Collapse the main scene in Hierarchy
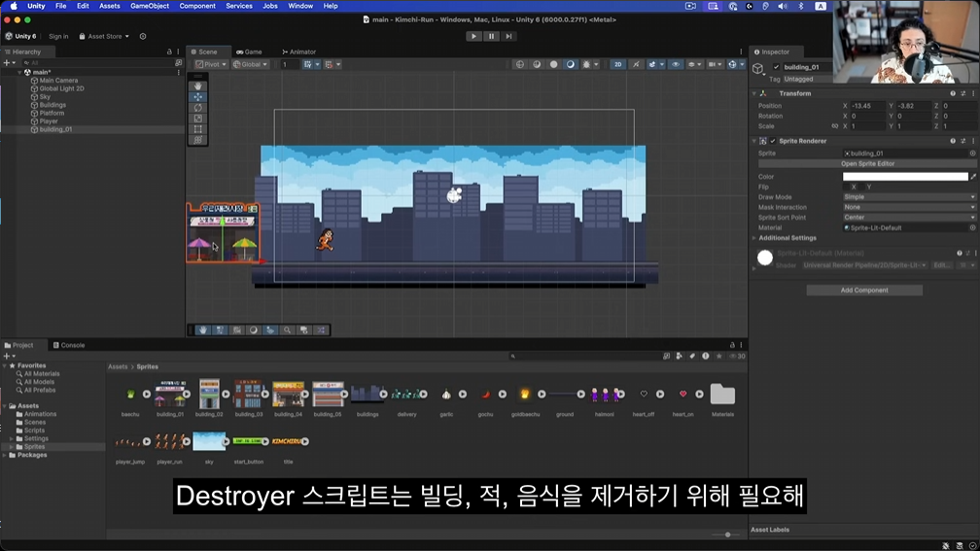 (19, 73)
